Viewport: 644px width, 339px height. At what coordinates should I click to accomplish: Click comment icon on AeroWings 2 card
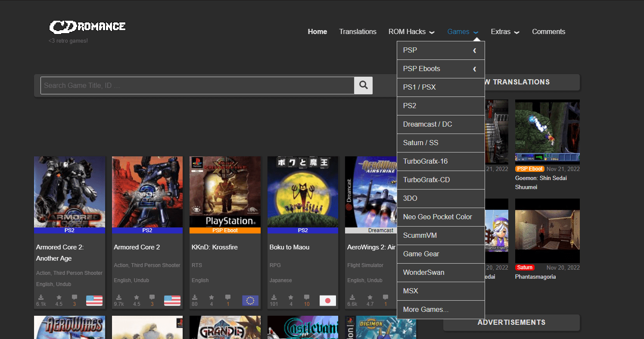point(386,297)
